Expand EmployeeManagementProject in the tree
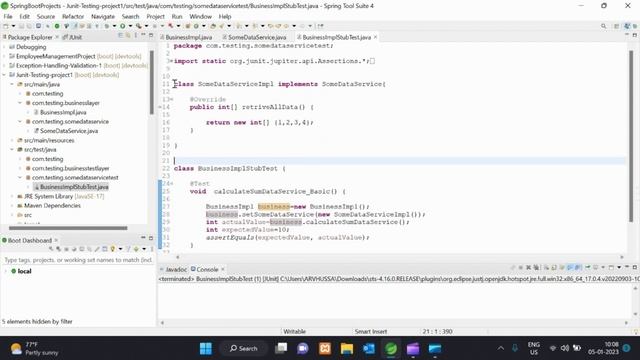 4,56
